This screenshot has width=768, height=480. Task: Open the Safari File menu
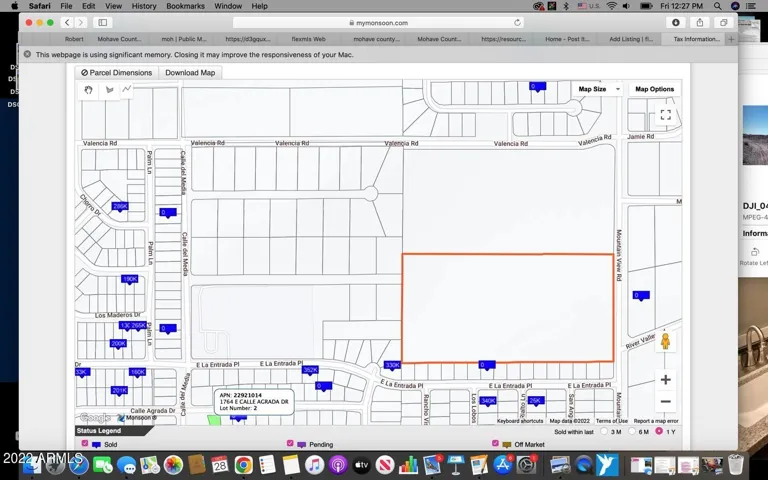(x=66, y=6)
